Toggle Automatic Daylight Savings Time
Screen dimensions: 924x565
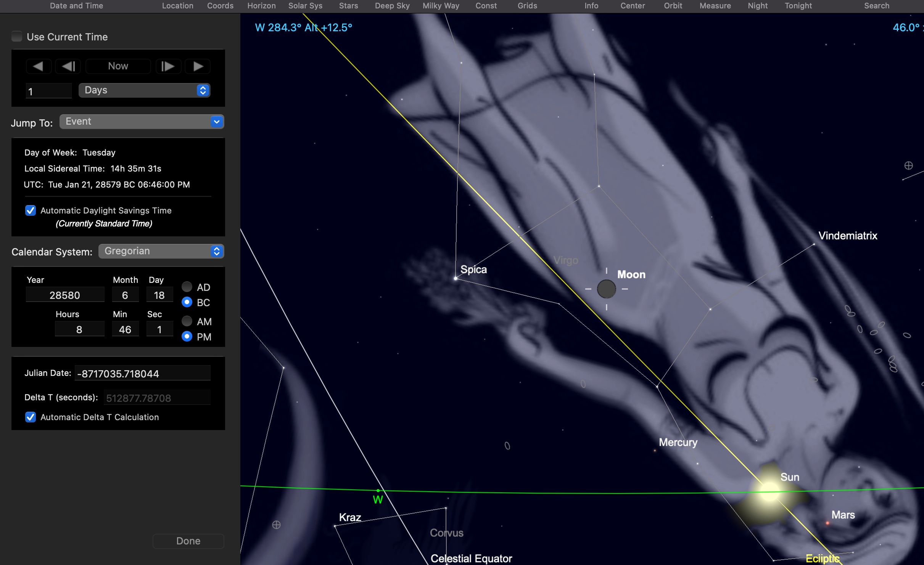31,210
